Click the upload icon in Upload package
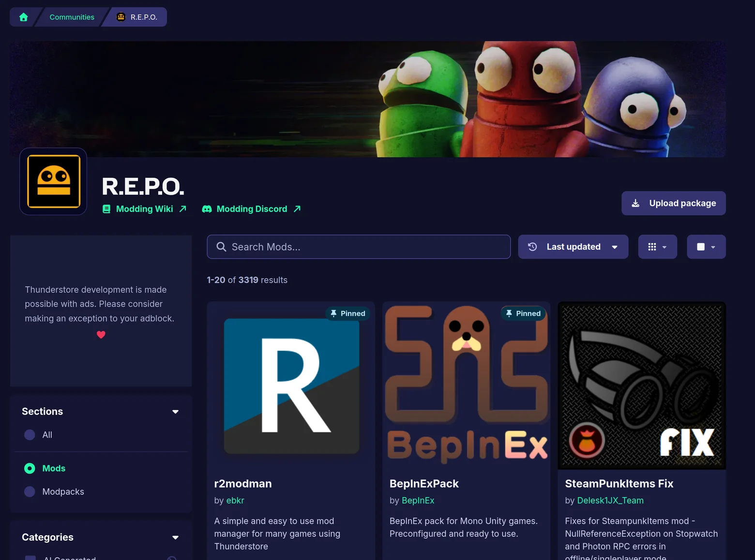The width and height of the screenshot is (755, 560). [635, 203]
